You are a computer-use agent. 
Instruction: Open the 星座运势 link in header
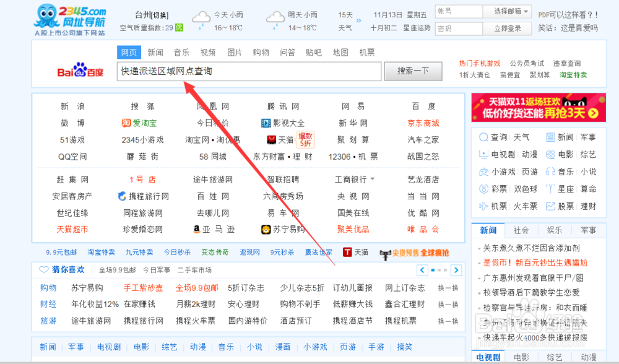click(x=417, y=28)
